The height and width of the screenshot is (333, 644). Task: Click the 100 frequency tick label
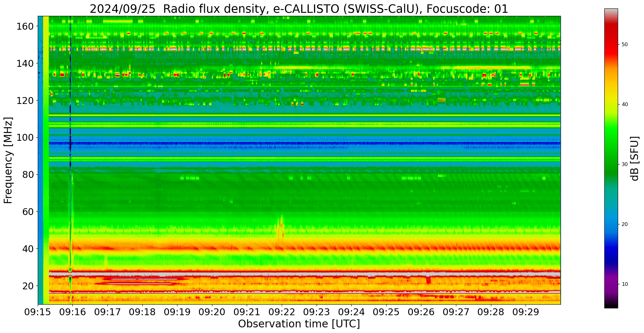point(25,138)
